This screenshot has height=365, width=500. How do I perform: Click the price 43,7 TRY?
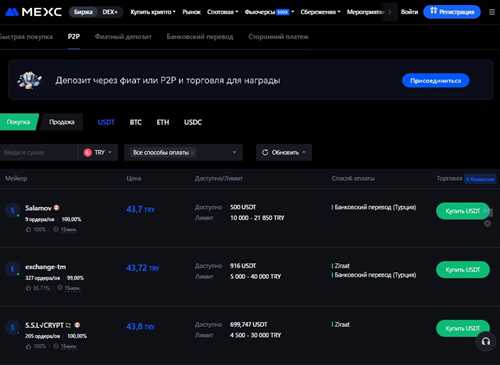pyautogui.click(x=140, y=209)
